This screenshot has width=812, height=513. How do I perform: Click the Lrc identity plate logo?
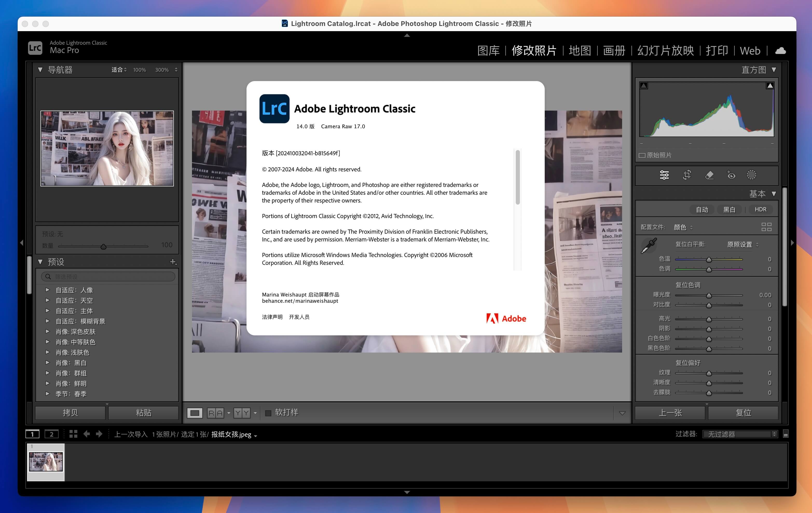tap(35, 48)
